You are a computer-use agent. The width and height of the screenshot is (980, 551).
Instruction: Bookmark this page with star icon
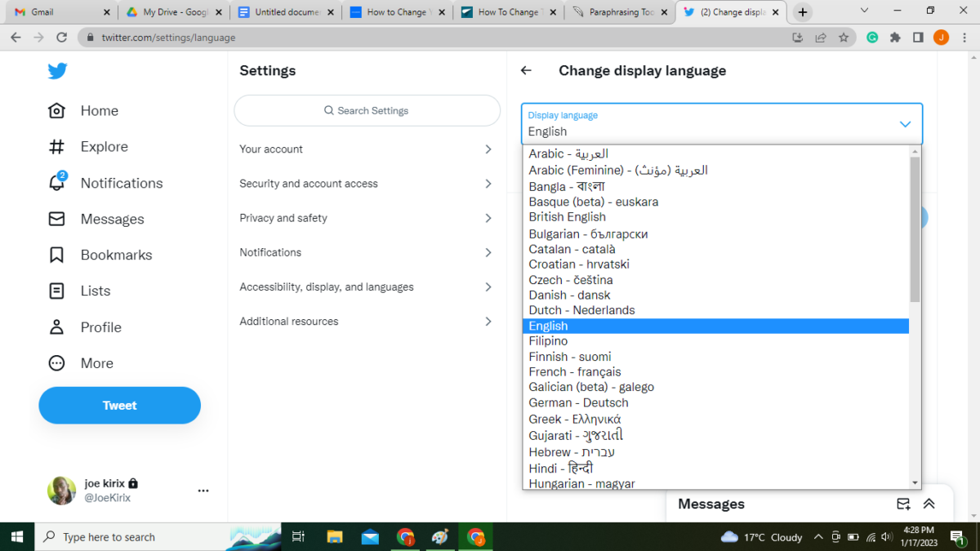844,38
